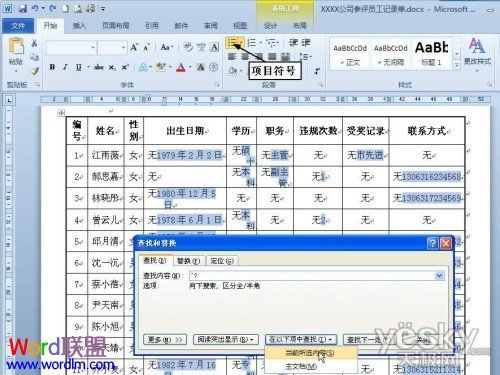Viewport: 500px width, 375px height.
Task: Click the More >> button in Find dialog
Action: 165,340
